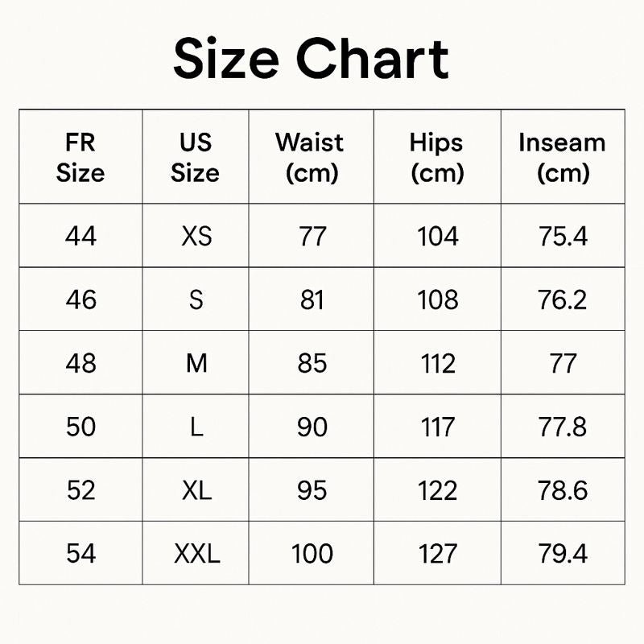Select the XXL size cell
Image resolution: width=644 pixels, height=644 pixels.
click(196, 554)
